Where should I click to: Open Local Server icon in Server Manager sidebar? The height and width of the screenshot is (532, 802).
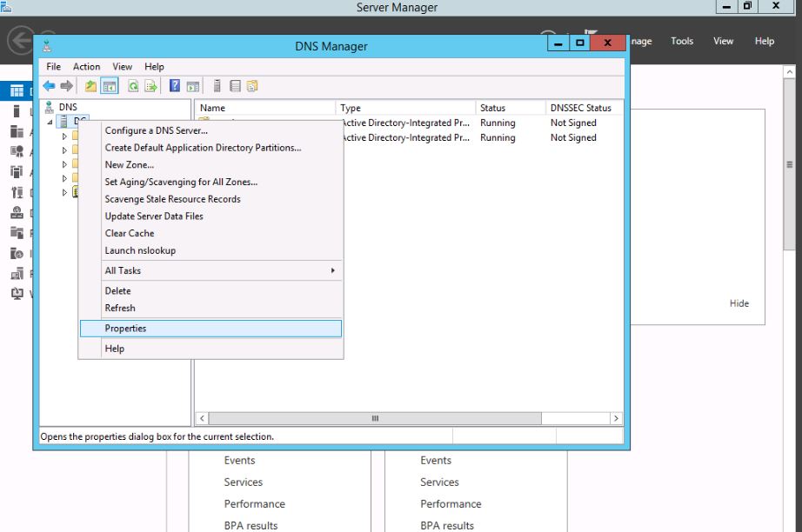17,111
